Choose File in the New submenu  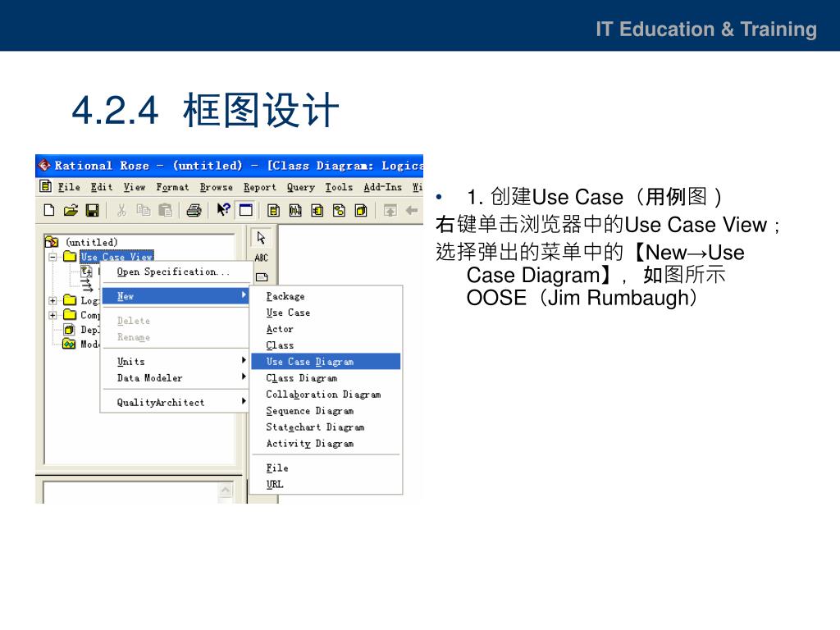pos(326,468)
